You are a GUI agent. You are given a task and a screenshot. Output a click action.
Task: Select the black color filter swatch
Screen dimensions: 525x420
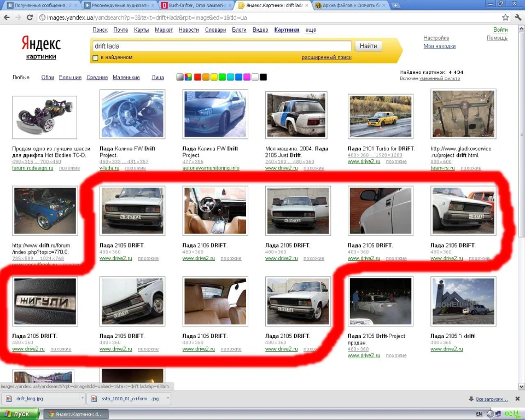pyautogui.click(x=264, y=77)
